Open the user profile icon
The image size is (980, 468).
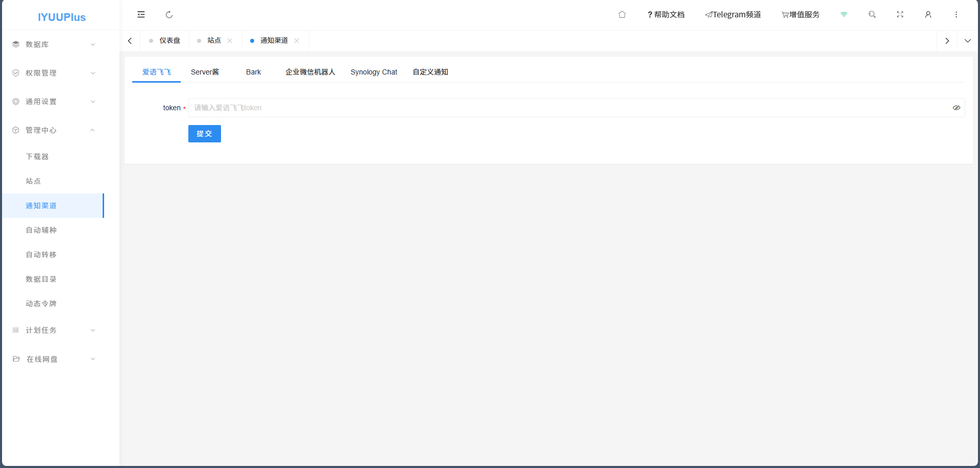[x=928, y=15]
